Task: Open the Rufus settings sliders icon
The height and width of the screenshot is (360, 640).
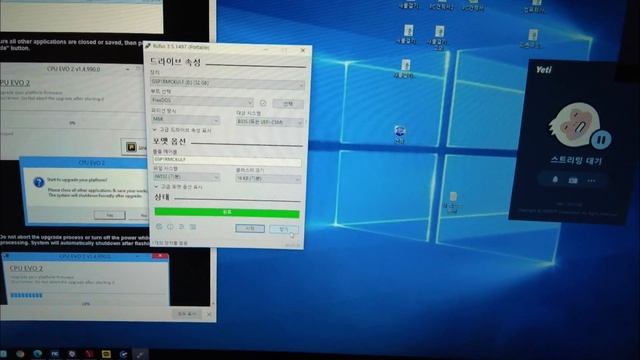Action: coord(182,227)
